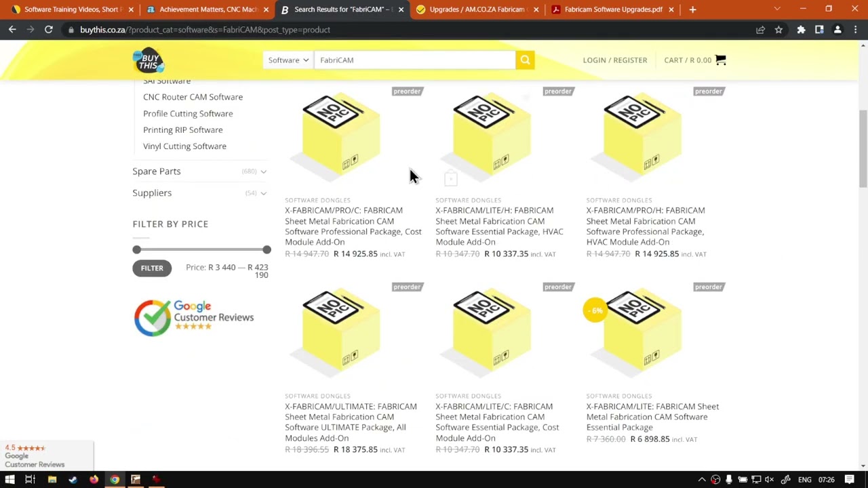This screenshot has width=868, height=488.
Task: Click the yellow search magnifier button
Action: [525, 60]
